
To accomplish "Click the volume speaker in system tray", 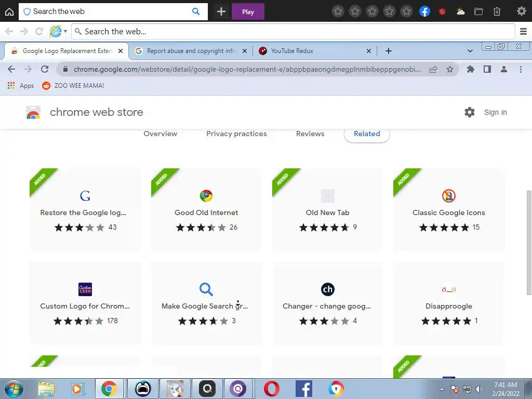I will click(480, 389).
